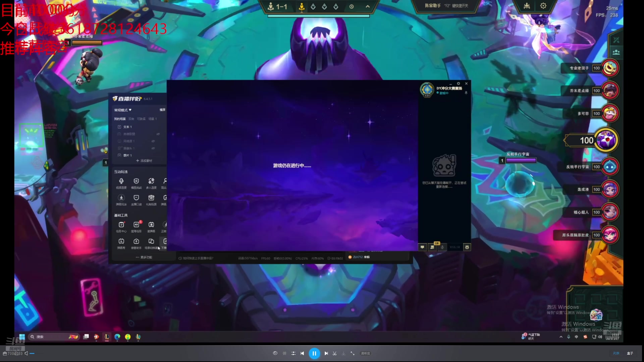Click the DY冲分大赛赛场 profile avatar
This screenshot has height=362, width=644.
tap(427, 90)
